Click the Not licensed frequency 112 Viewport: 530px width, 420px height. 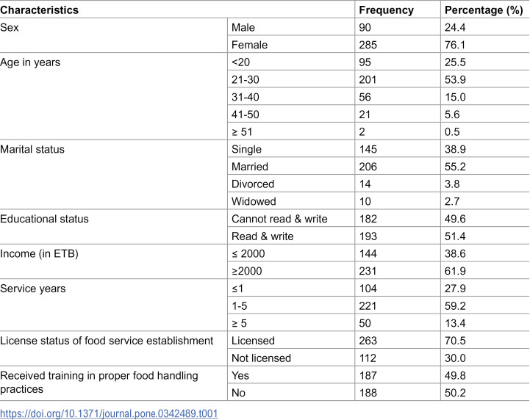(x=368, y=358)
